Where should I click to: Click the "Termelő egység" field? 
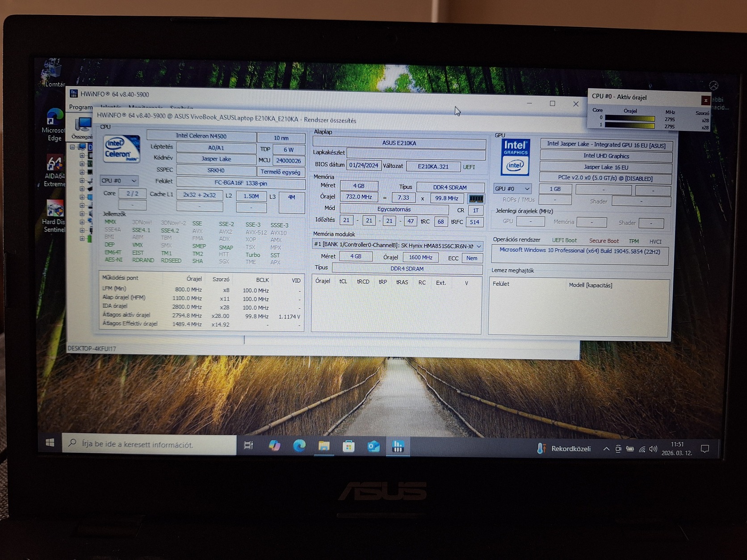point(281,172)
